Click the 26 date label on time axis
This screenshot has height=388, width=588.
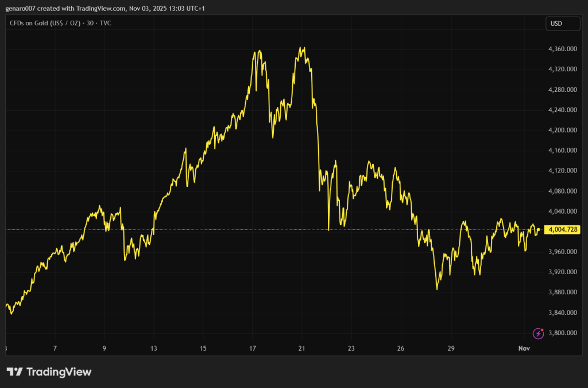pyautogui.click(x=401, y=348)
